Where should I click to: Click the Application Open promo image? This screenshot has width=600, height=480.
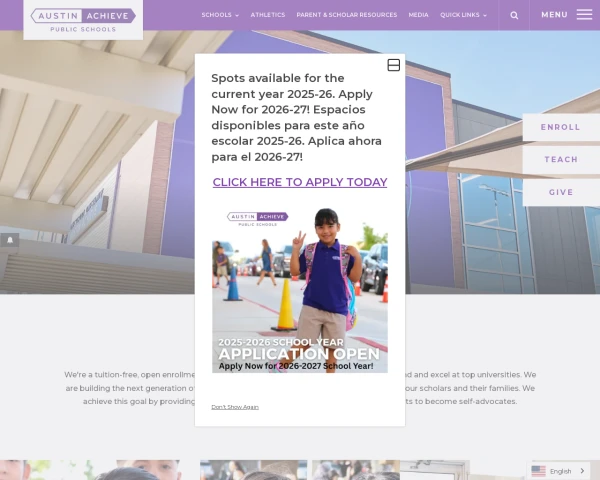300,290
